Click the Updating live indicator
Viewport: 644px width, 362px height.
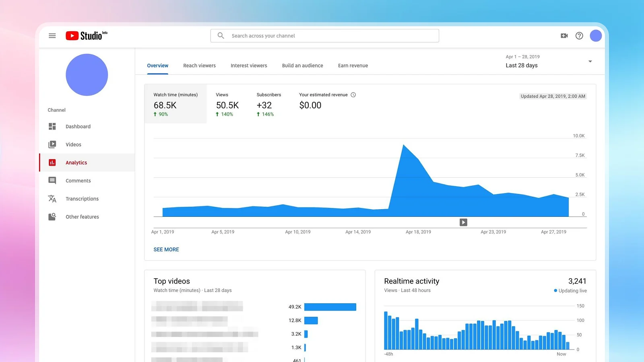coord(570,291)
